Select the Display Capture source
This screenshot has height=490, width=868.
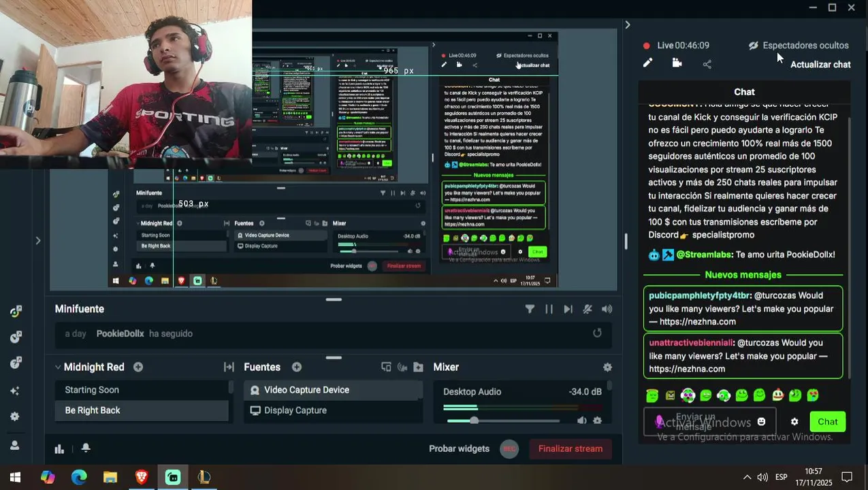tap(333, 410)
